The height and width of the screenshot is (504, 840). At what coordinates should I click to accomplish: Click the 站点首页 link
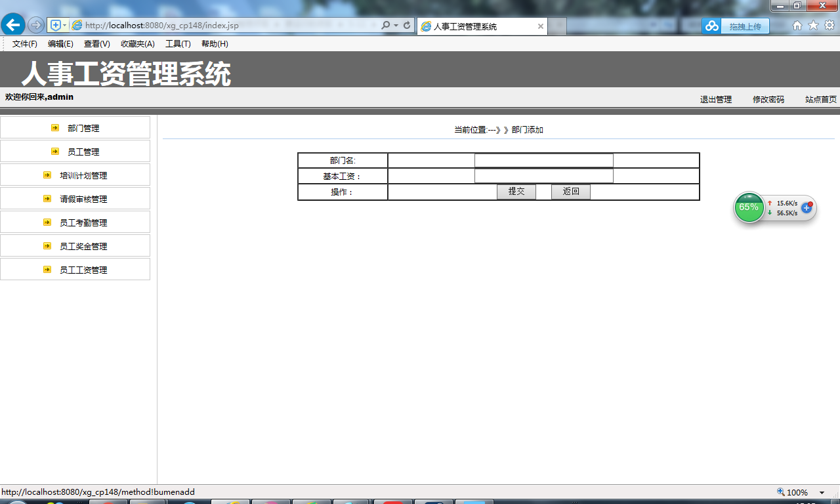(821, 100)
